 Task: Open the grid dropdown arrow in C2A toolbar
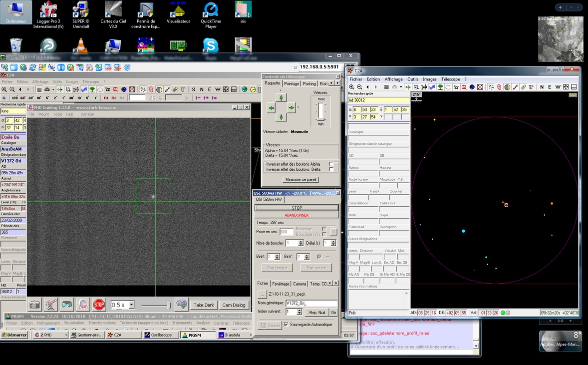[400, 87]
